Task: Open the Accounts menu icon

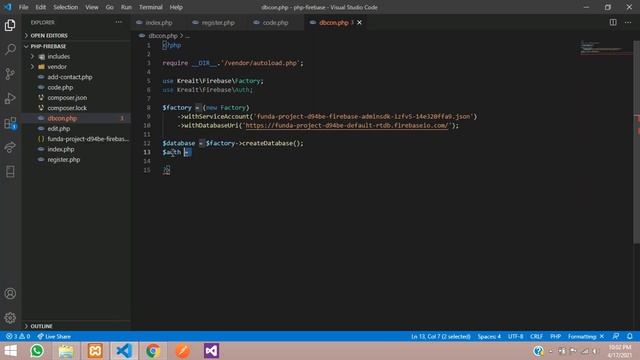Action: 10,293
